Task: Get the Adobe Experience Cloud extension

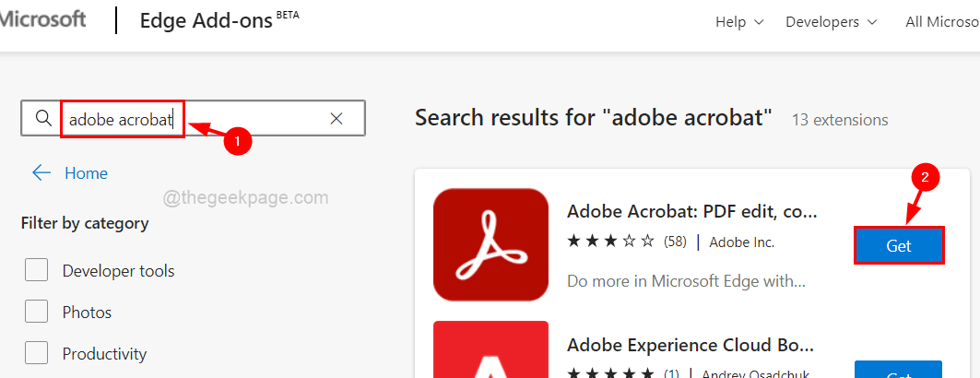Action: tap(899, 371)
